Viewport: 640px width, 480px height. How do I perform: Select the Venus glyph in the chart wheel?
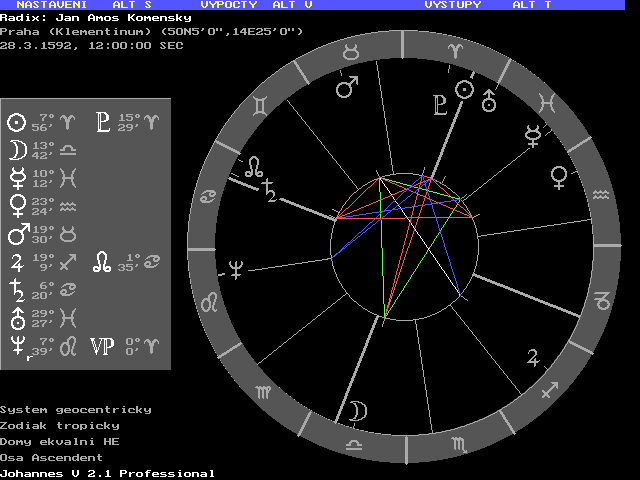559,178
